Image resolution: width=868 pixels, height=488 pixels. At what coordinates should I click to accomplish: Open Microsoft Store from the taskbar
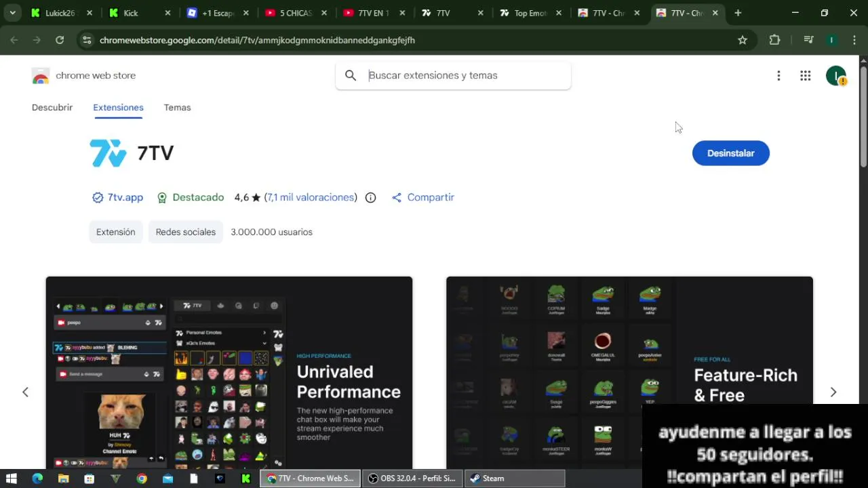coord(89,479)
